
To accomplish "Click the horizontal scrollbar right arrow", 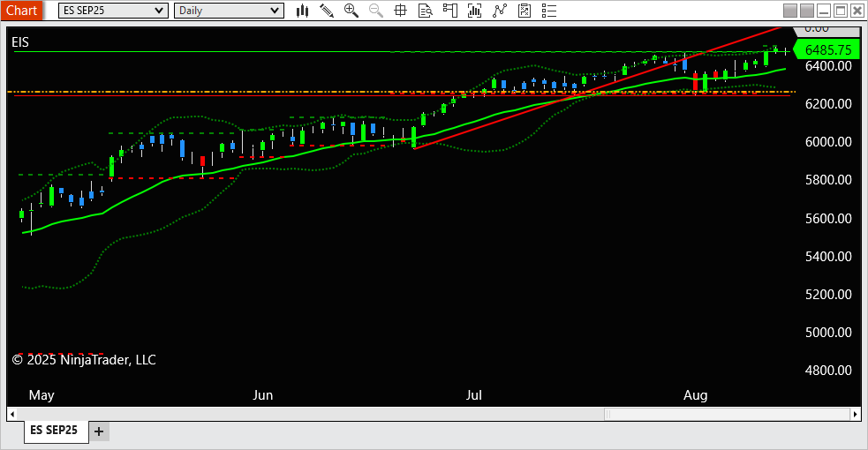I will click(856, 414).
